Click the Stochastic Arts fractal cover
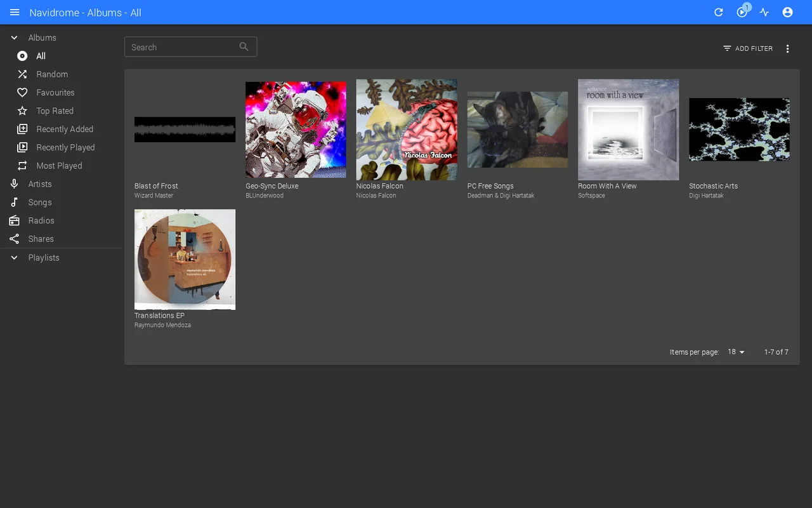Image resolution: width=812 pixels, height=508 pixels. tap(740, 130)
